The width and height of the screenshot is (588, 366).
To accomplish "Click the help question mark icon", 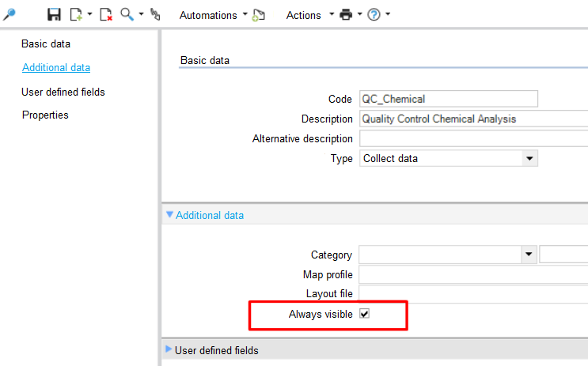I will [374, 14].
